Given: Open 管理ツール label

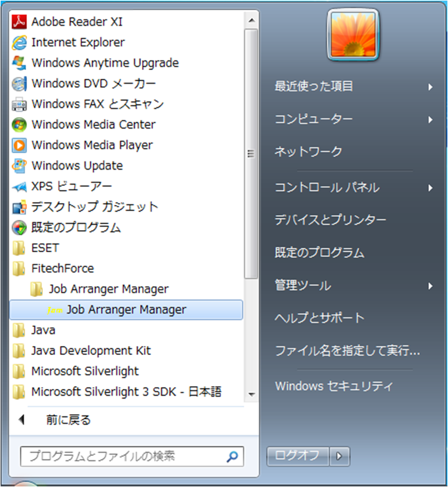Looking at the screenshot, I should pos(303,286).
